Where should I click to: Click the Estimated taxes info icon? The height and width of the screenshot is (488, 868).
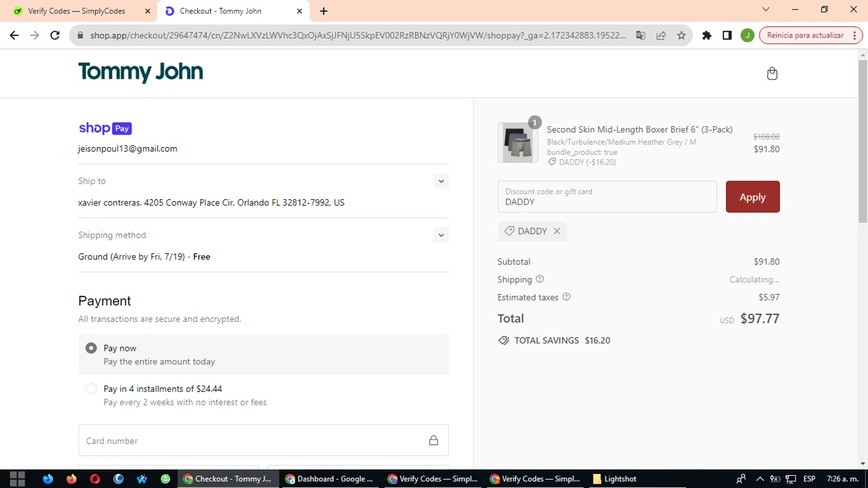(x=567, y=297)
